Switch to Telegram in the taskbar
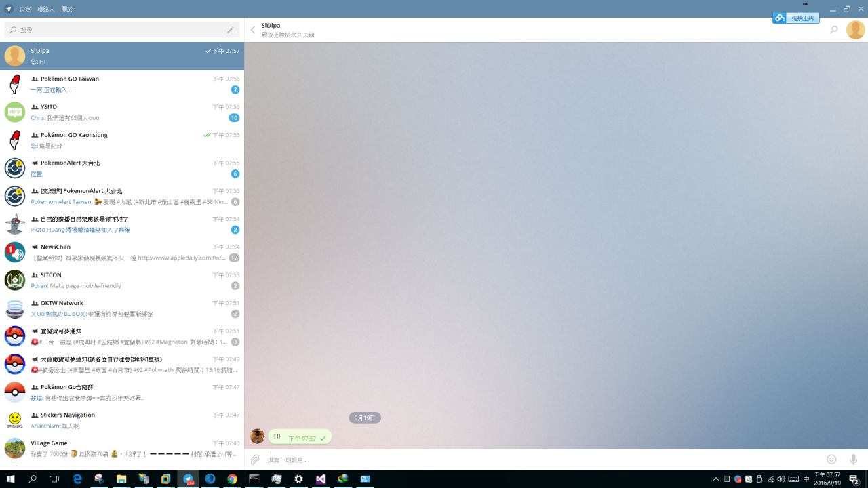The height and width of the screenshot is (488, 868). pos(188,479)
